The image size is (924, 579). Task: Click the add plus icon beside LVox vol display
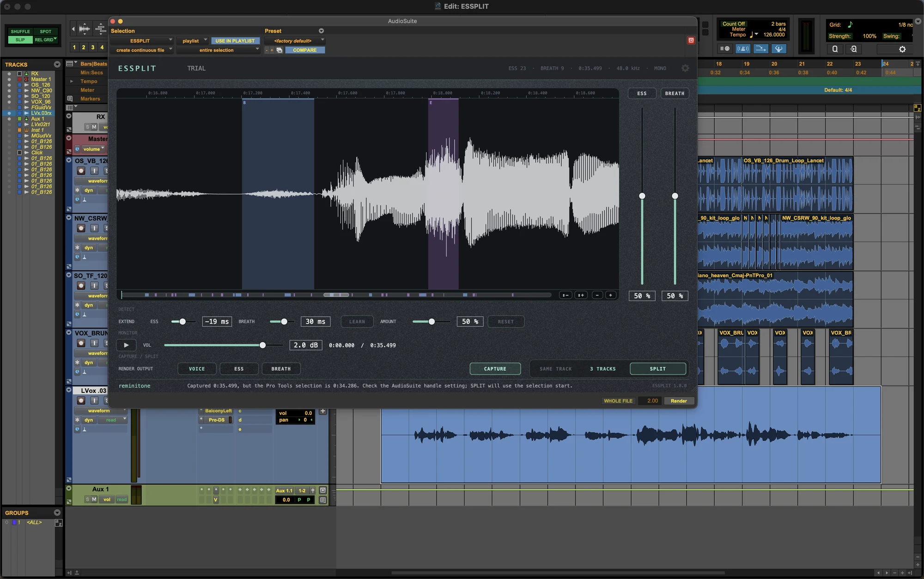[323, 411]
